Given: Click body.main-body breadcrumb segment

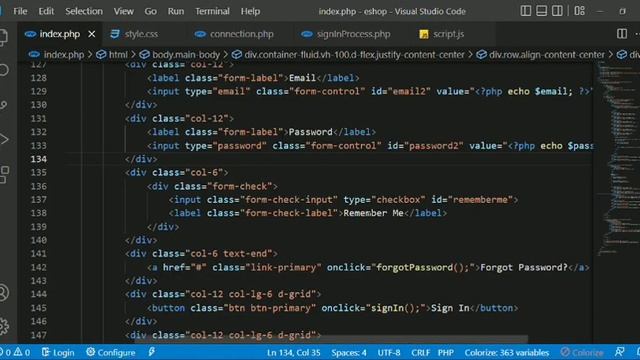Looking at the screenshot, I should pos(180,55).
